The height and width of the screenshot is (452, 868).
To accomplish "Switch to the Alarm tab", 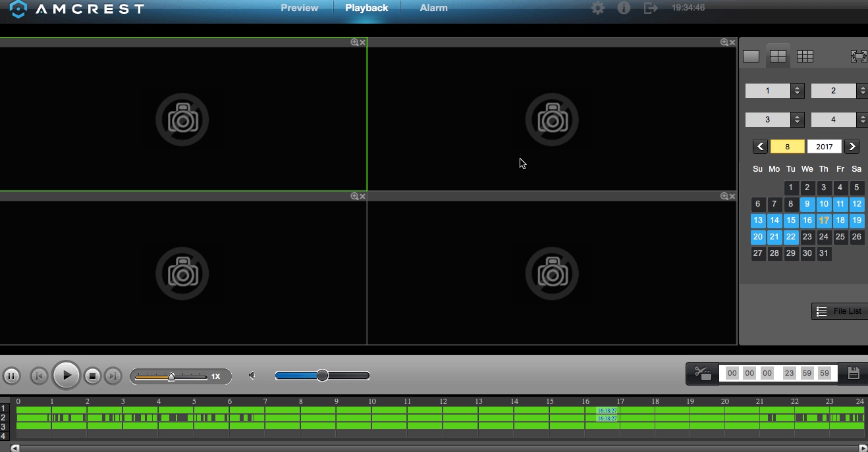I will tap(433, 9).
